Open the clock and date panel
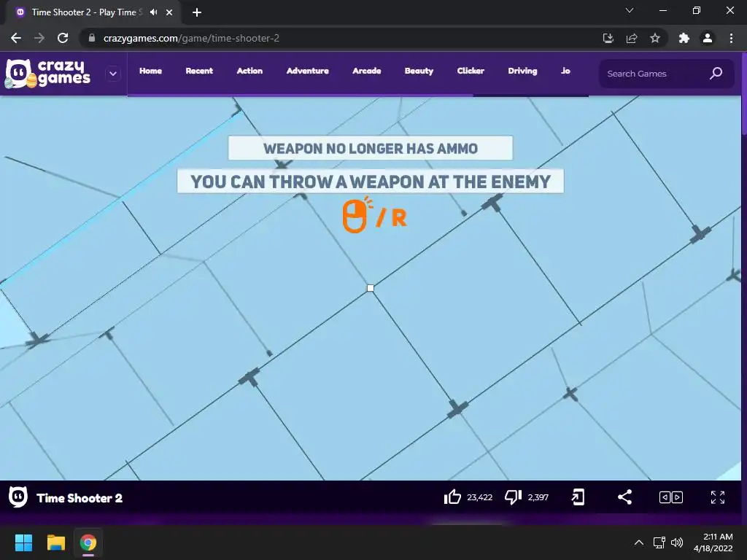The image size is (747, 560). click(x=713, y=542)
